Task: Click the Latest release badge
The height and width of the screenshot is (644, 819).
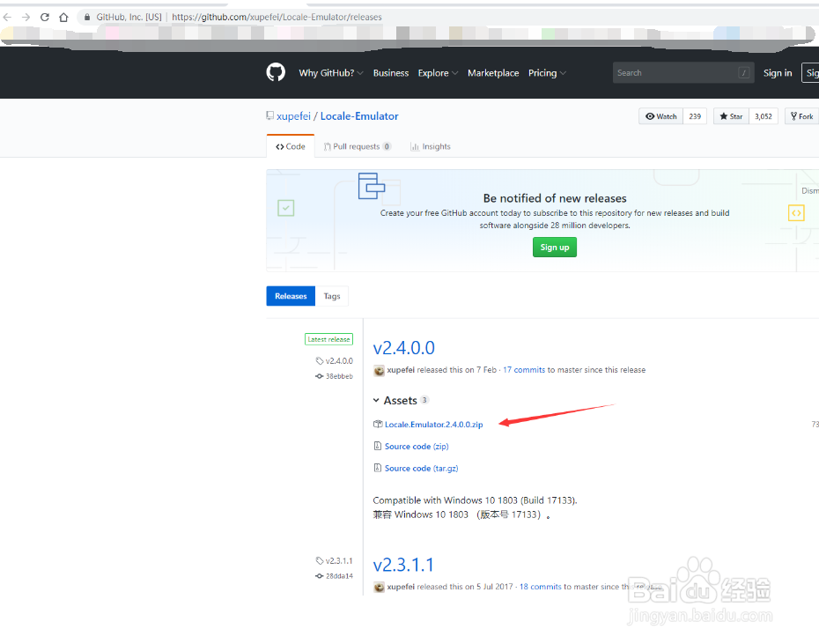Action: pyautogui.click(x=328, y=339)
